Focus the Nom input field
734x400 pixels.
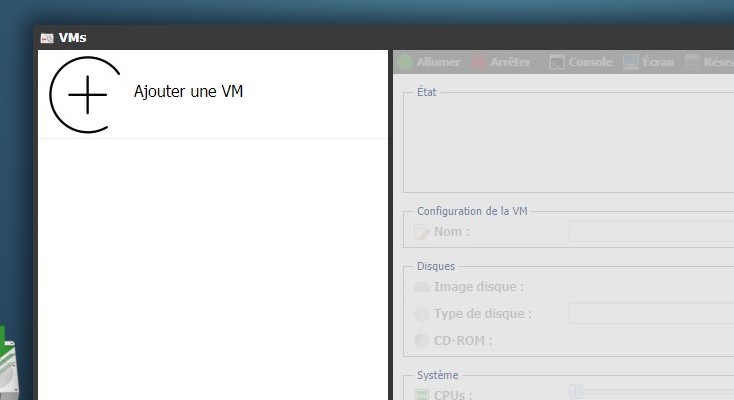(651, 232)
